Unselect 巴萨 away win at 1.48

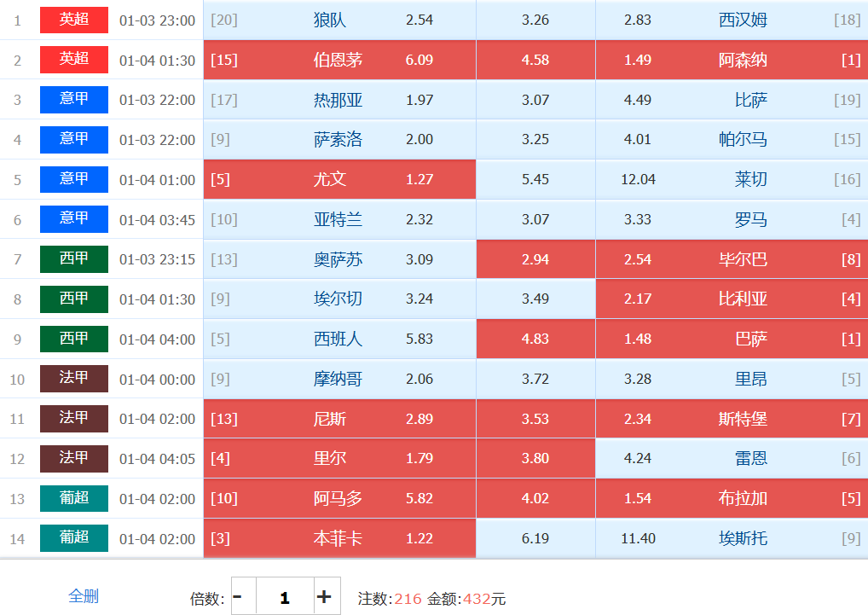tap(731, 339)
